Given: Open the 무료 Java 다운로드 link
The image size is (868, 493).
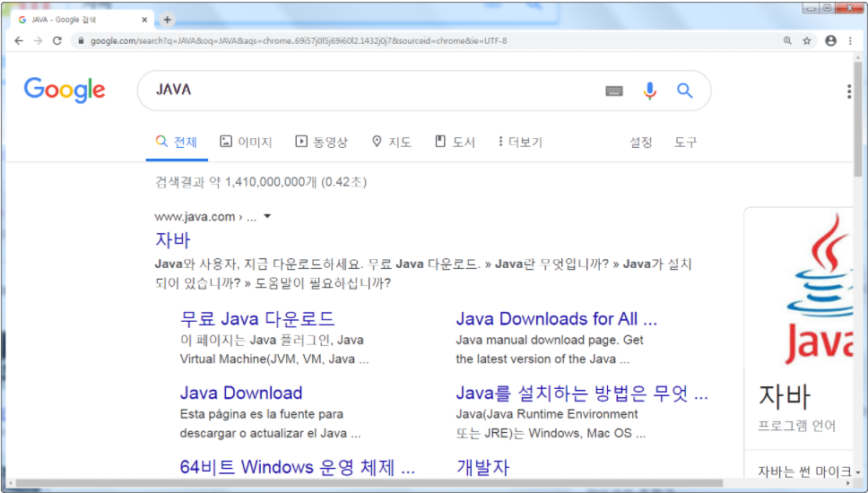Looking at the screenshot, I should click(x=257, y=319).
